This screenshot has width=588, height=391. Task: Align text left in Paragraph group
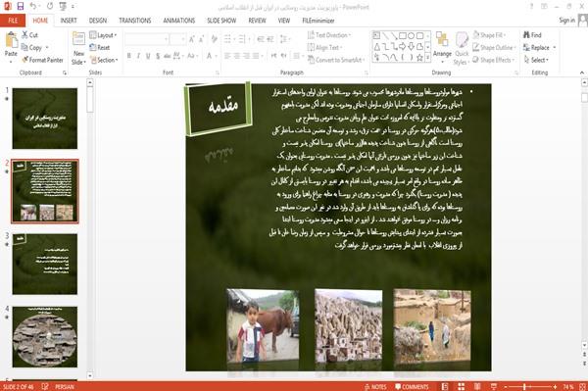(x=227, y=56)
